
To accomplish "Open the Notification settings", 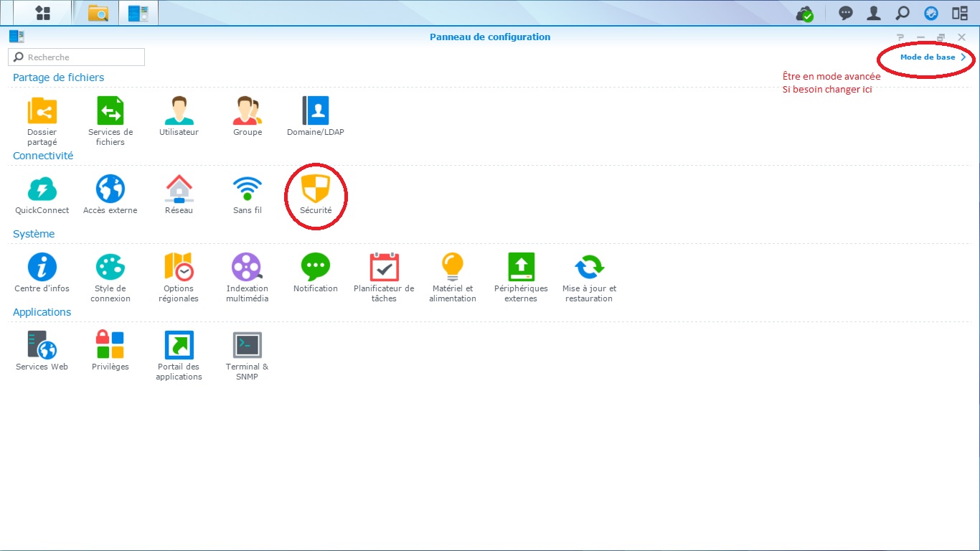I will pos(316,273).
